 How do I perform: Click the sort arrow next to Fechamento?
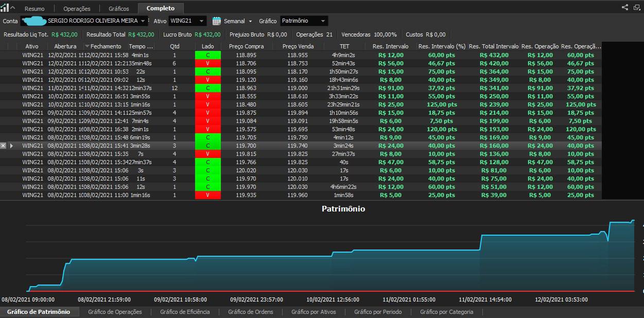tap(87, 46)
